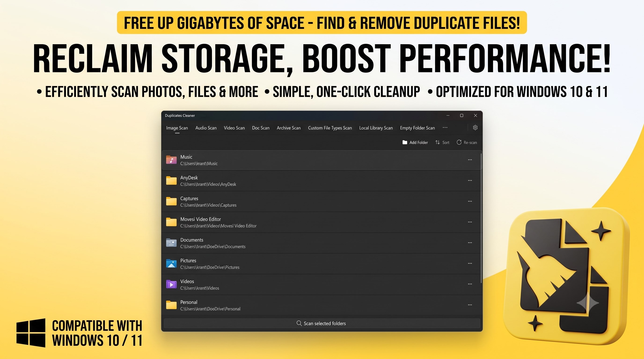Switch to the Doc Scan tab
The height and width of the screenshot is (359, 644).
pos(261,128)
